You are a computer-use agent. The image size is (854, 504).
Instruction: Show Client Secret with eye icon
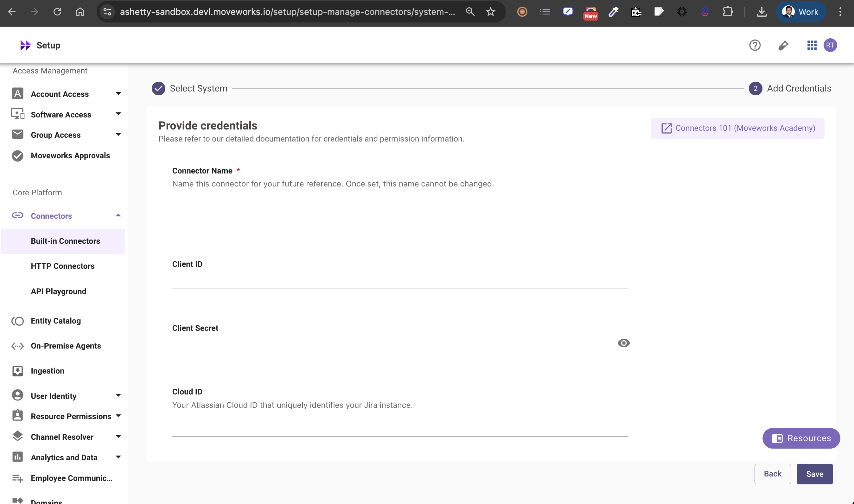(x=623, y=343)
